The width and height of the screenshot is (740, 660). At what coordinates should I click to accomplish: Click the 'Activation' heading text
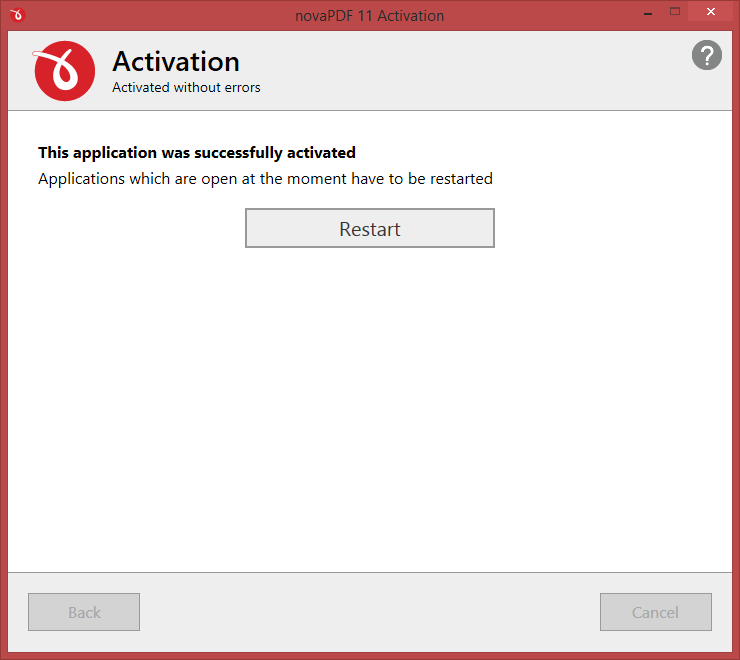tap(176, 62)
